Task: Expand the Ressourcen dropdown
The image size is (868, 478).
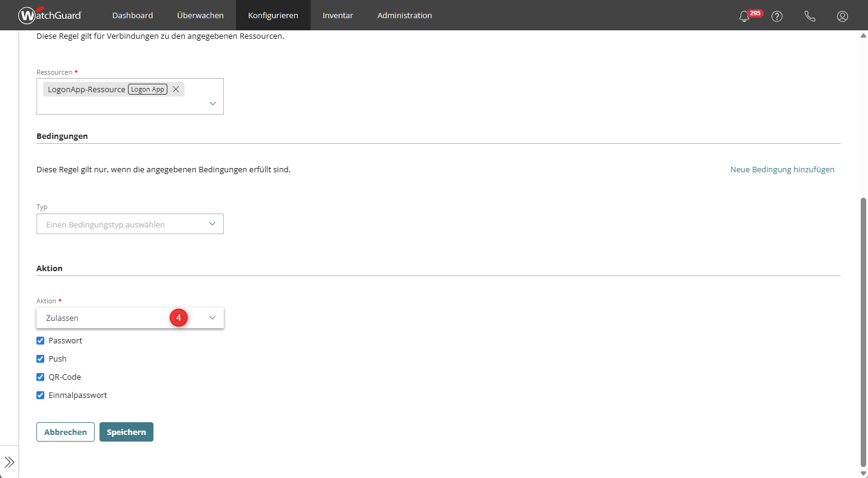Action: (212, 104)
